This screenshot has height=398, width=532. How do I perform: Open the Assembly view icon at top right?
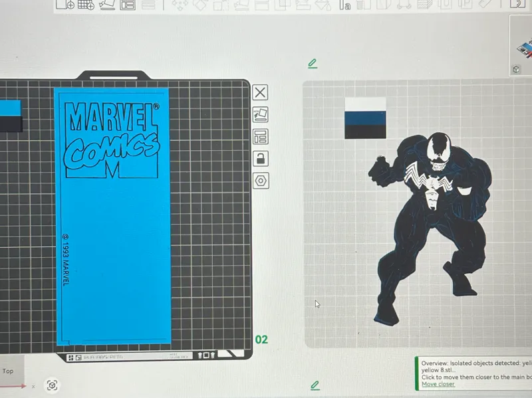tap(518, 4)
